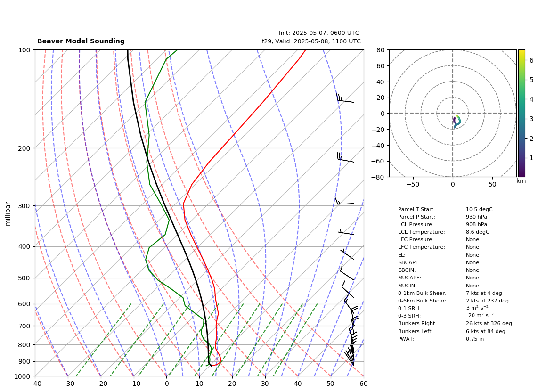
Task: Click the Beaver Model Sounding title
Action: [81, 41]
